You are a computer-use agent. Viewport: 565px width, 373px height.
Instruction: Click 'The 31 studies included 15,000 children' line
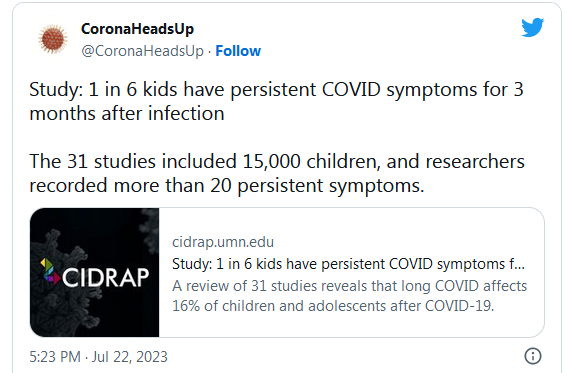pos(277,161)
